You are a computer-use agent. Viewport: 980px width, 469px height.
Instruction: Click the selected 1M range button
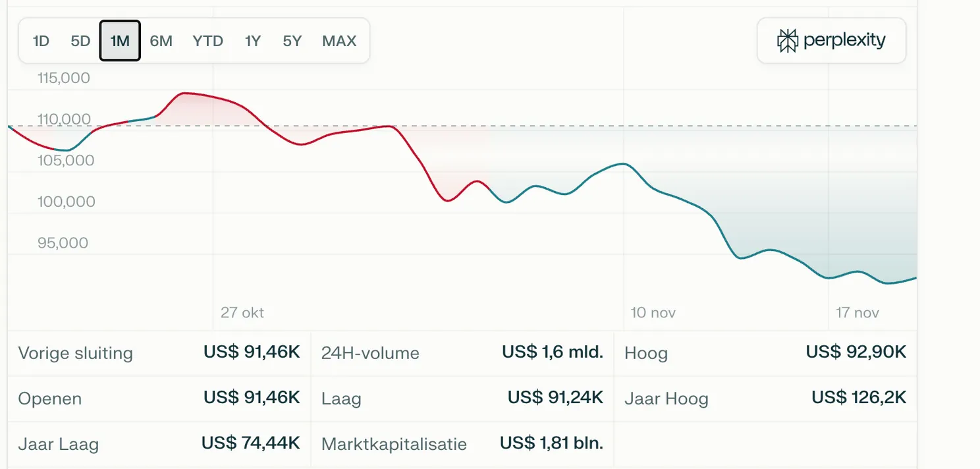coord(120,41)
